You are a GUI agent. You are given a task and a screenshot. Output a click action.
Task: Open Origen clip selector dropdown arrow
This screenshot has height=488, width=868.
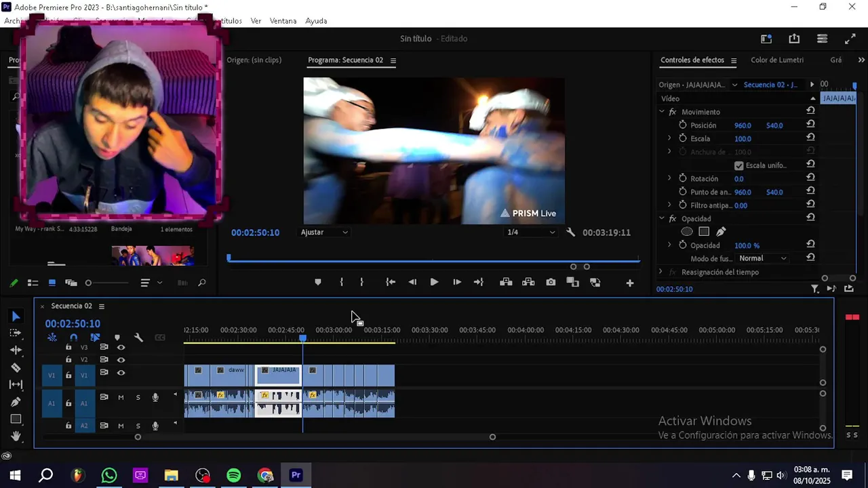pyautogui.click(x=734, y=85)
